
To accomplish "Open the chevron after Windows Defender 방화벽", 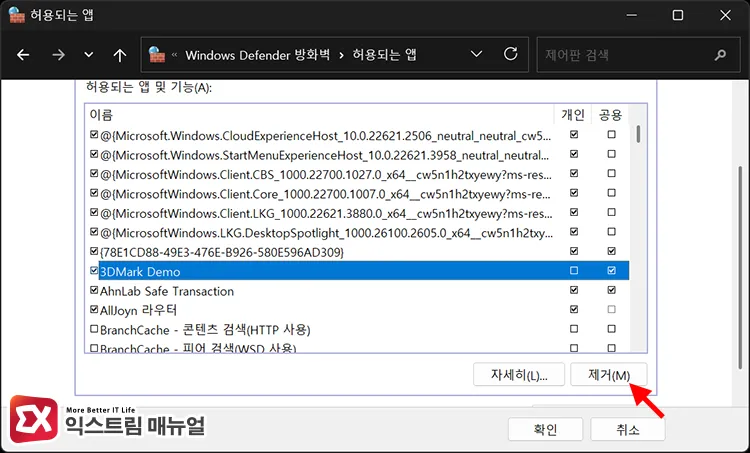I will click(x=341, y=55).
